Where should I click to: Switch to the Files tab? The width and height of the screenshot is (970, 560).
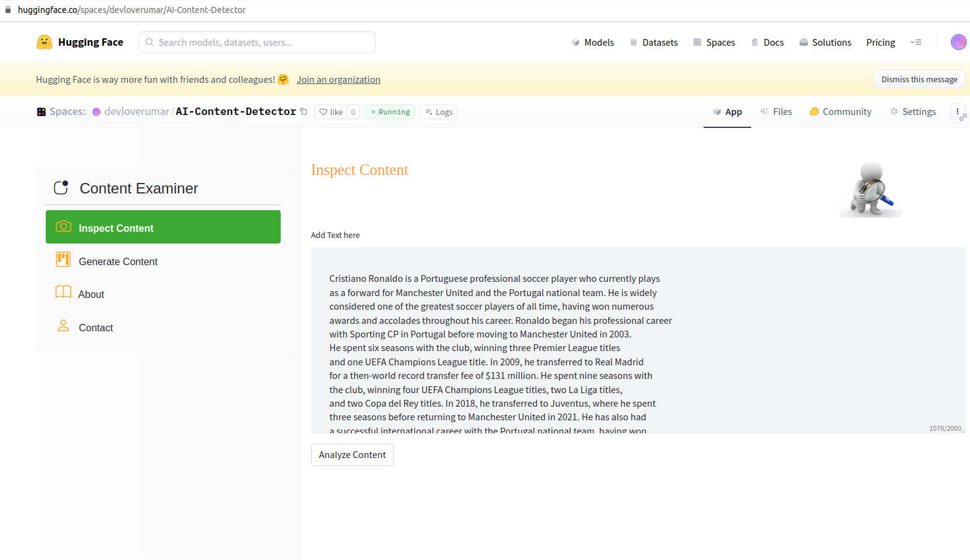[776, 112]
